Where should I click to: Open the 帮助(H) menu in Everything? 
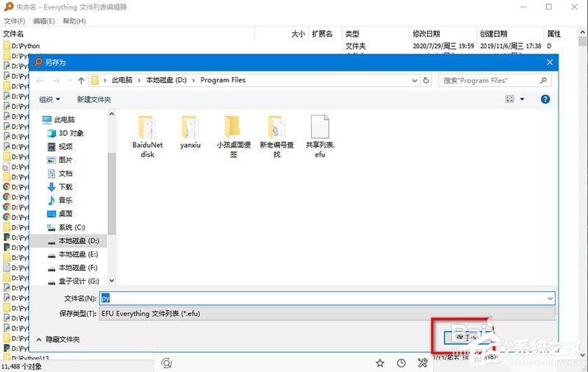(74, 21)
